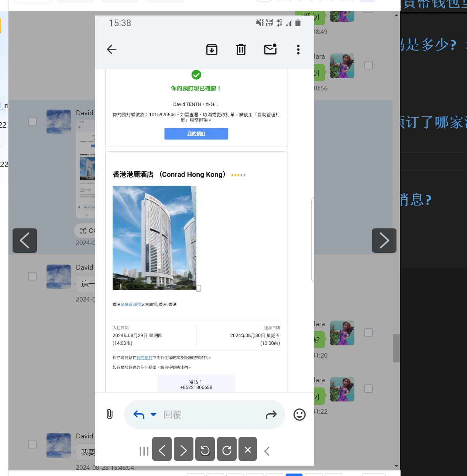Click the chat scrollbar thumb
The image size is (467, 476).
coord(396,348)
